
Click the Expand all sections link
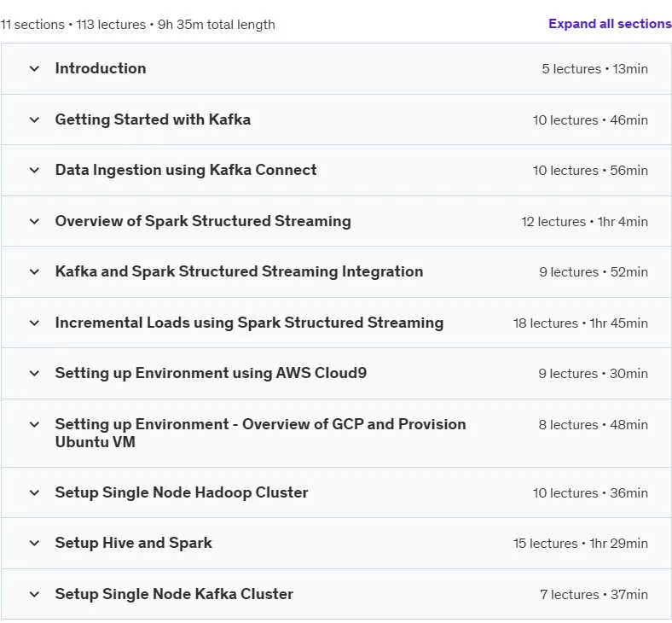tap(610, 24)
